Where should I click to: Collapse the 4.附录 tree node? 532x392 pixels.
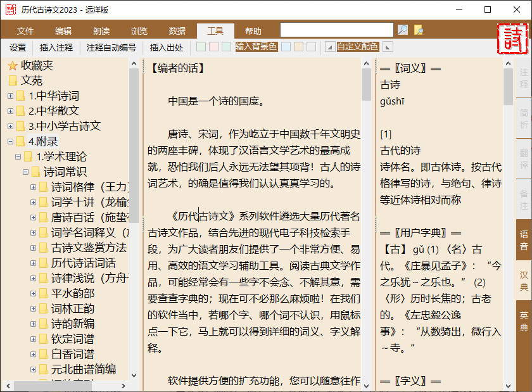pyautogui.click(x=11, y=141)
